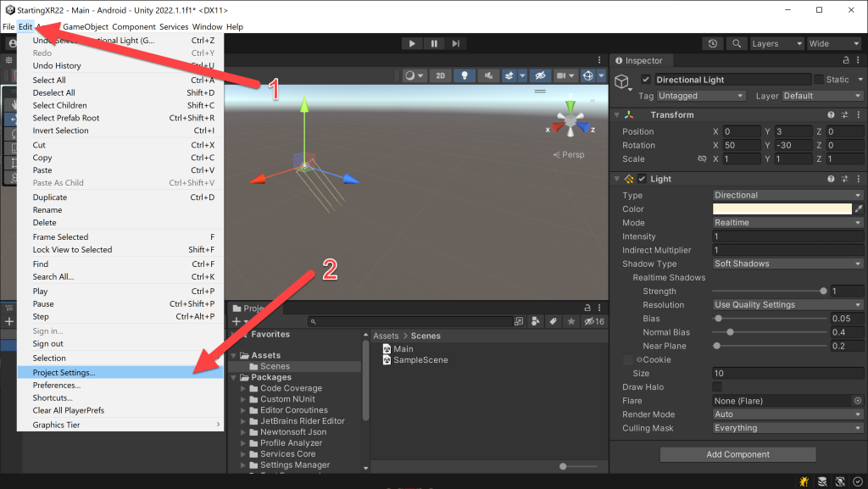The image size is (868, 489).
Task: Open the scene camera settings icon
Action: point(561,75)
